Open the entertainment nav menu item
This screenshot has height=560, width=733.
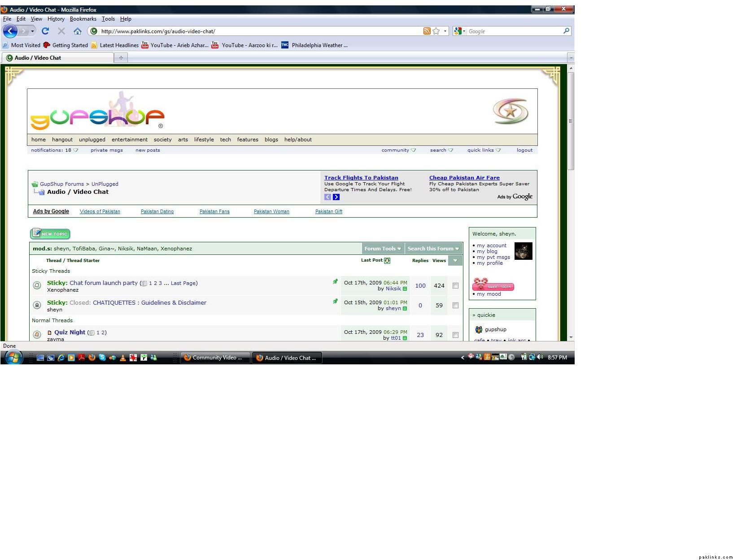(x=129, y=140)
